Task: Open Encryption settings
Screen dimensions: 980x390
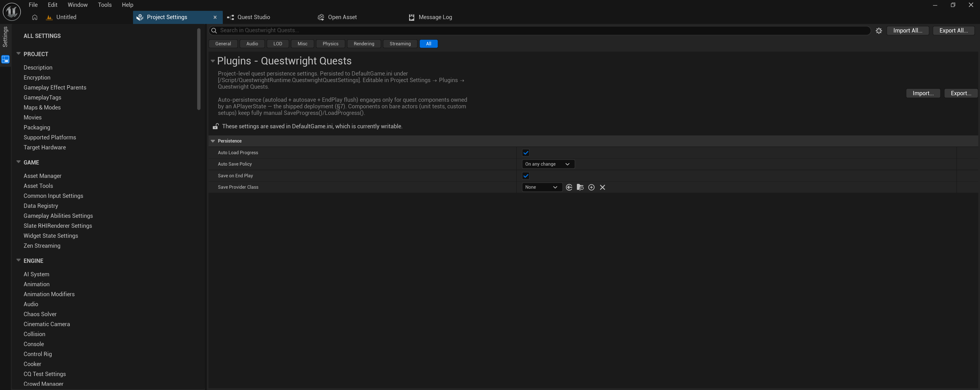Action: tap(37, 77)
